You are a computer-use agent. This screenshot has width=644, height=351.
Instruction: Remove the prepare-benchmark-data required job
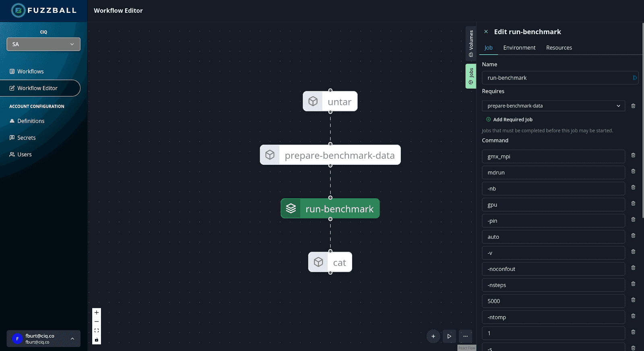tap(633, 106)
